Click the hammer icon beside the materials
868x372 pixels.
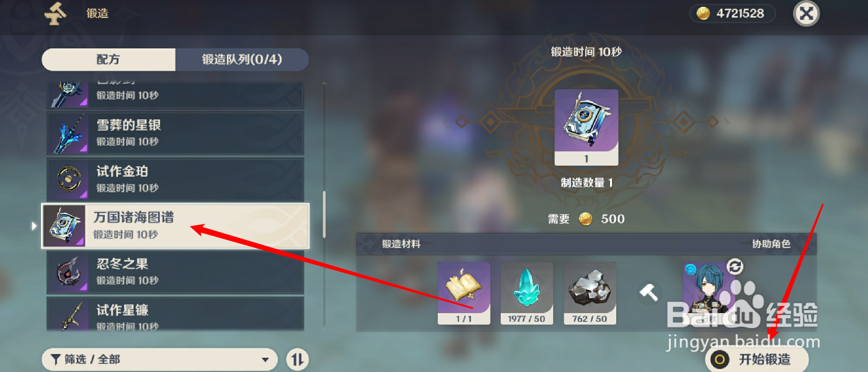pyautogui.click(x=649, y=293)
